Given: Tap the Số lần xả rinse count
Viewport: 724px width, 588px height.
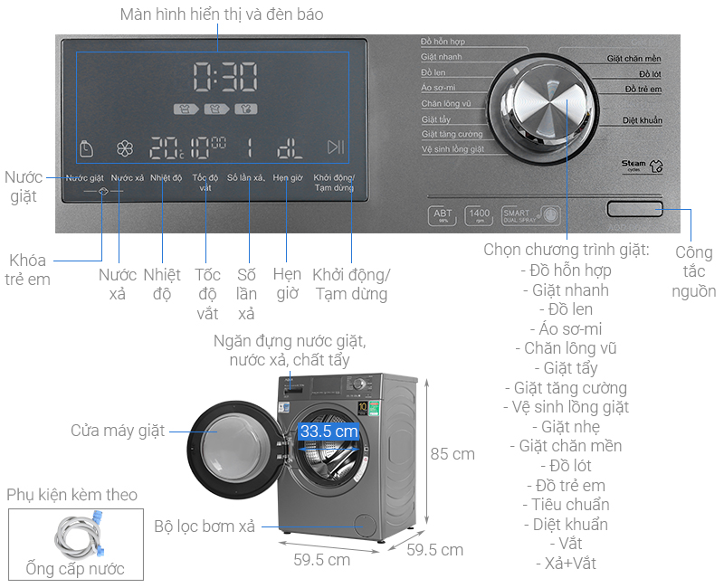Looking at the screenshot, I should [250, 147].
